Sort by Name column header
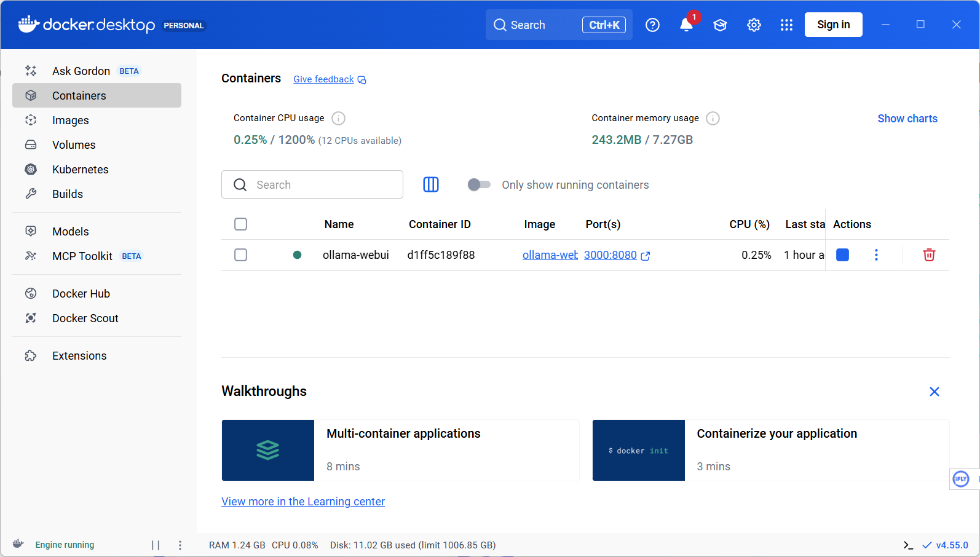 (x=339, y=224)
